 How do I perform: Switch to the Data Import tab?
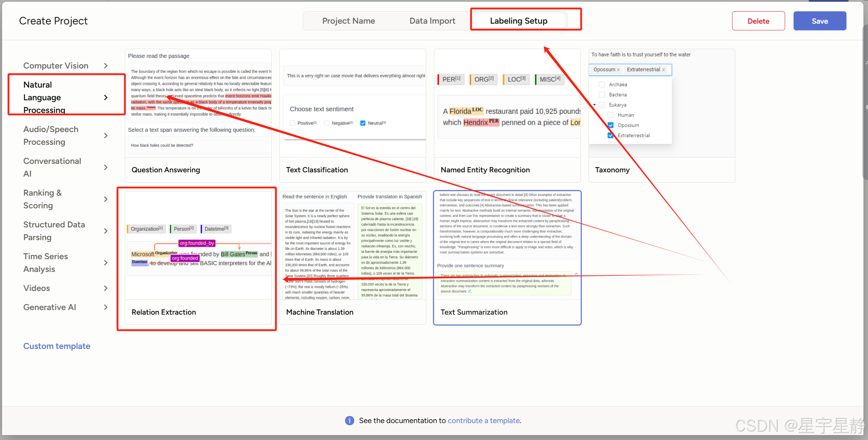[432, 21]
